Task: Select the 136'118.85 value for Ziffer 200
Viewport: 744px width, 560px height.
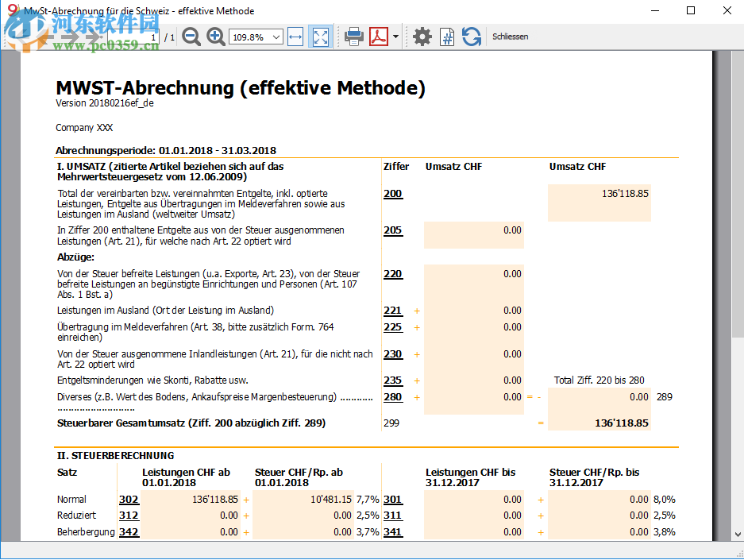Action: click(x=625, y=194)
